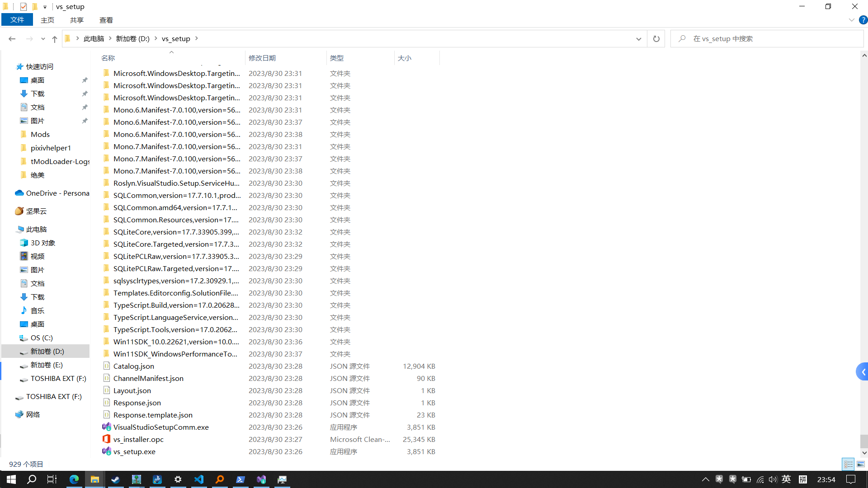Open Microsoft Edge from the taskbar

coord(74,479)
